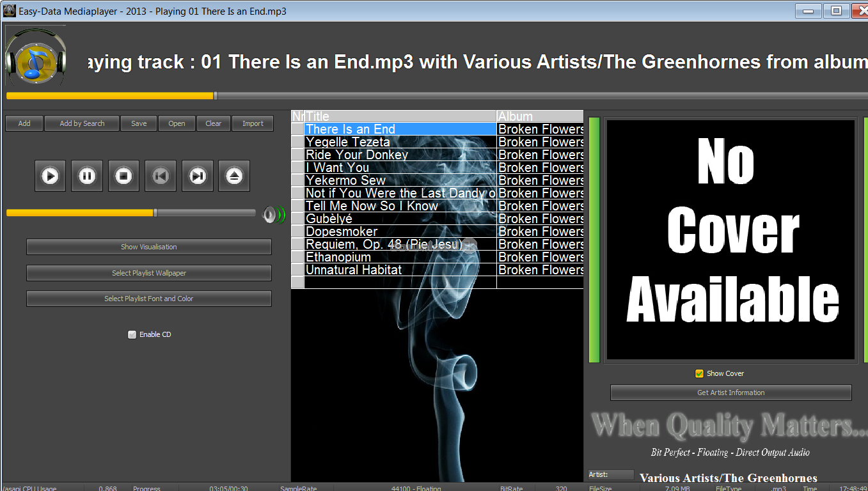Maximize the Mediaplayer window
Image resolution: width=868 pixels, height=491 pixels.
point(836,11)
